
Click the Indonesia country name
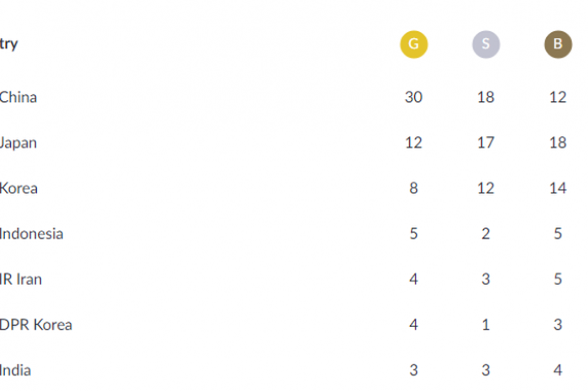31,234
